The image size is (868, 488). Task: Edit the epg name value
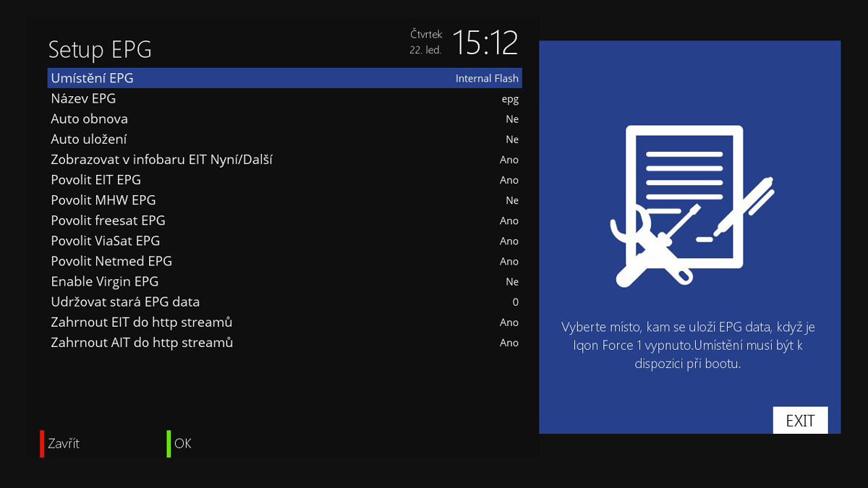[x=510, y=99]
